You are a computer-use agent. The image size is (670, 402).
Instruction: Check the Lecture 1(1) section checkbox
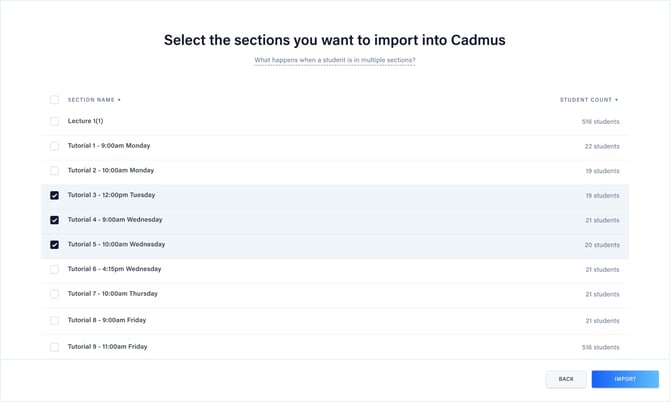[x=54, y=122]
